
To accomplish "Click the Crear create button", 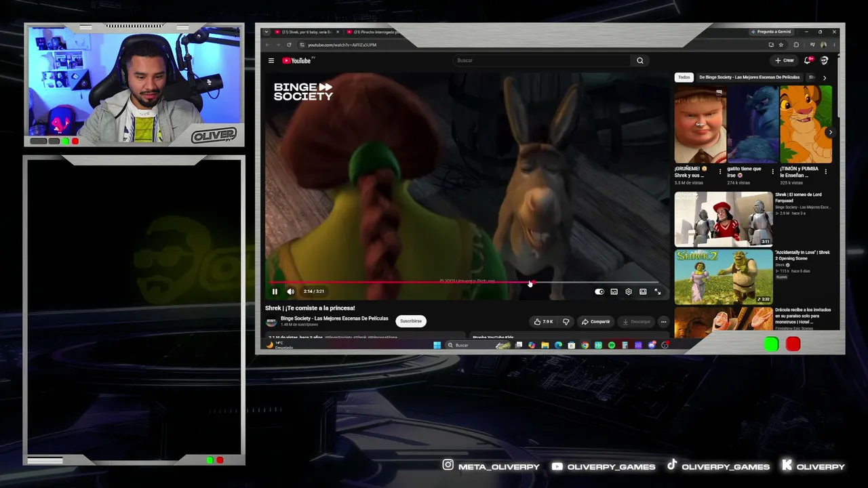I will (x=785, y=60).
